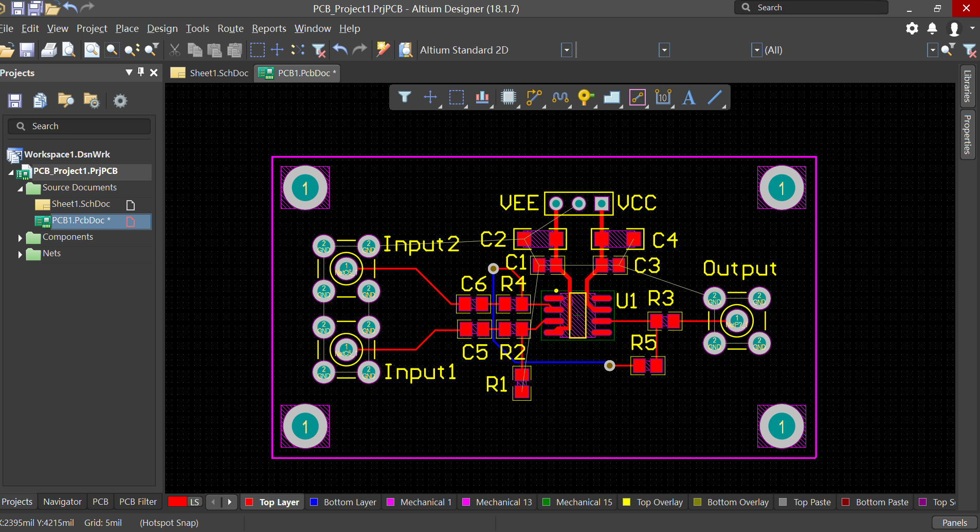The width and height of the screenshot is (980, 532).
Task: Click the Projects panel search field
Action: [x=79, y=126]
